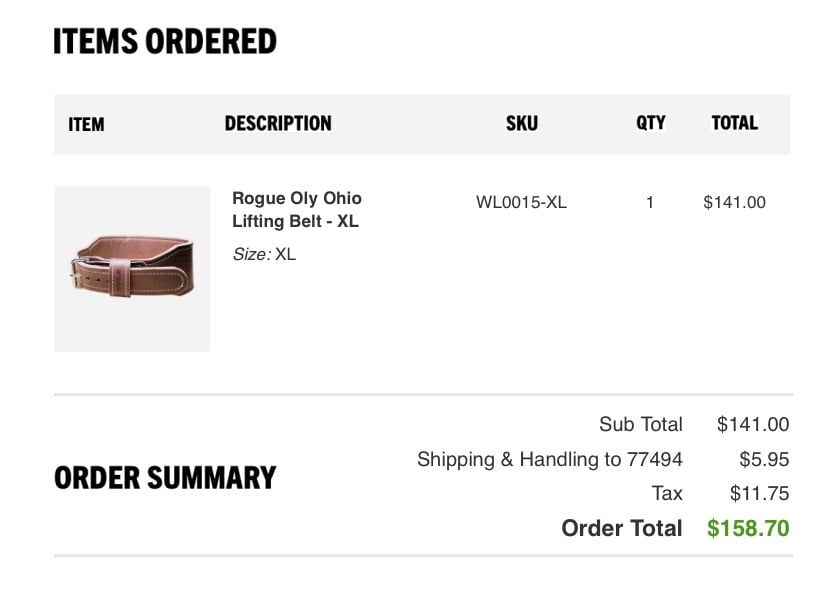Click the green order total $158.70
The width and height of the screenshot is (838, 601).
[748, 528]
